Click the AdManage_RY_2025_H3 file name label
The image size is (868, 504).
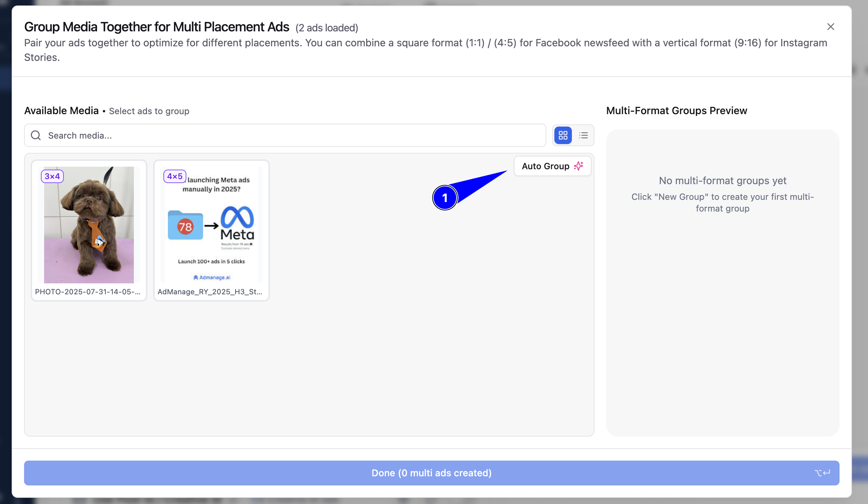click(x=210, y=292)
